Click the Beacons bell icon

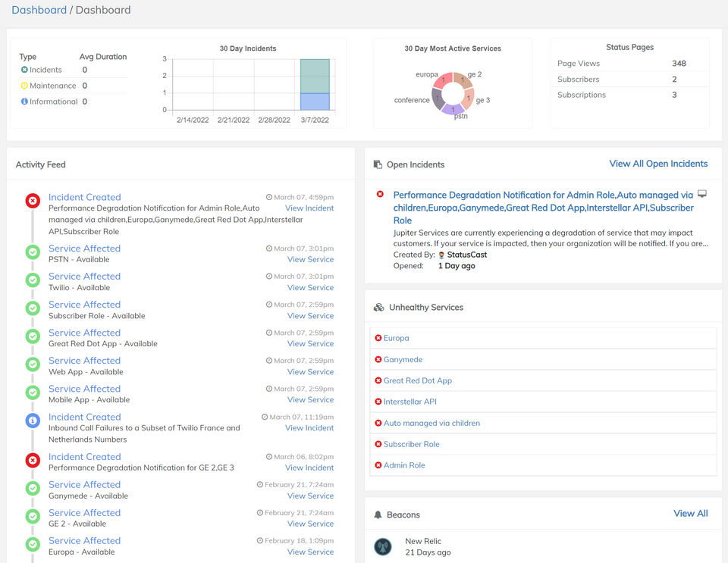pos(378,515)
